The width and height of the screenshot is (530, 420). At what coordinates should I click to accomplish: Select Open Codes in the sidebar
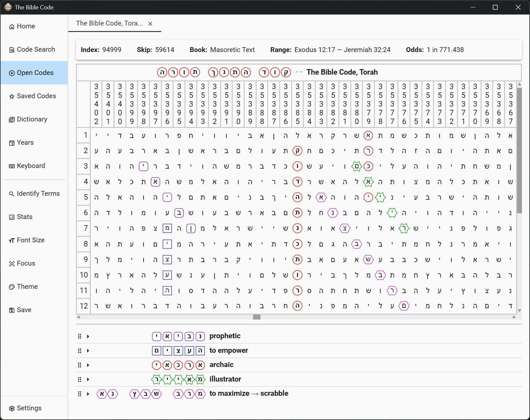coord(34,73)
